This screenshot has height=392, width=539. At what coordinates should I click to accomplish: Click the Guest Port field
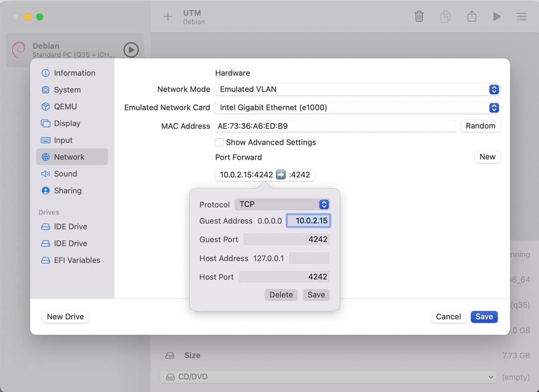(286, 239)
